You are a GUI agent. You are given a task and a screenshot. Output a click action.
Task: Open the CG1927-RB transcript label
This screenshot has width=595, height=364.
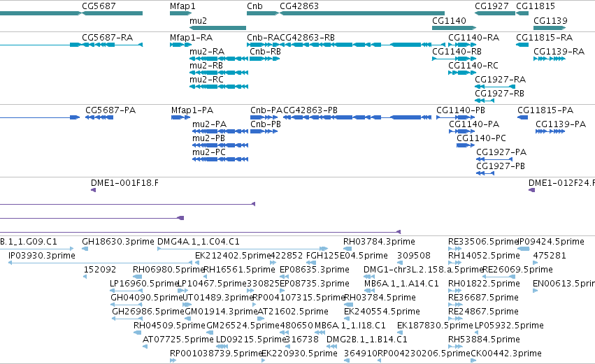(499, 94)
